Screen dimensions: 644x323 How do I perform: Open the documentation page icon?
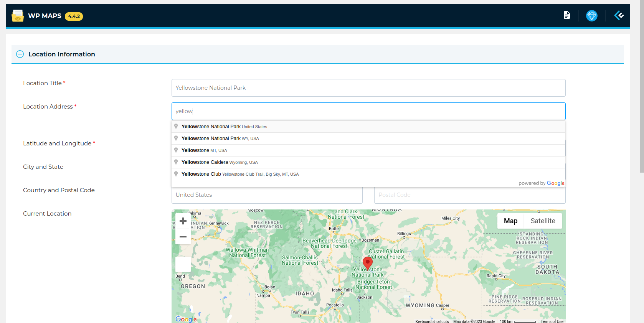tap(566, 15)
